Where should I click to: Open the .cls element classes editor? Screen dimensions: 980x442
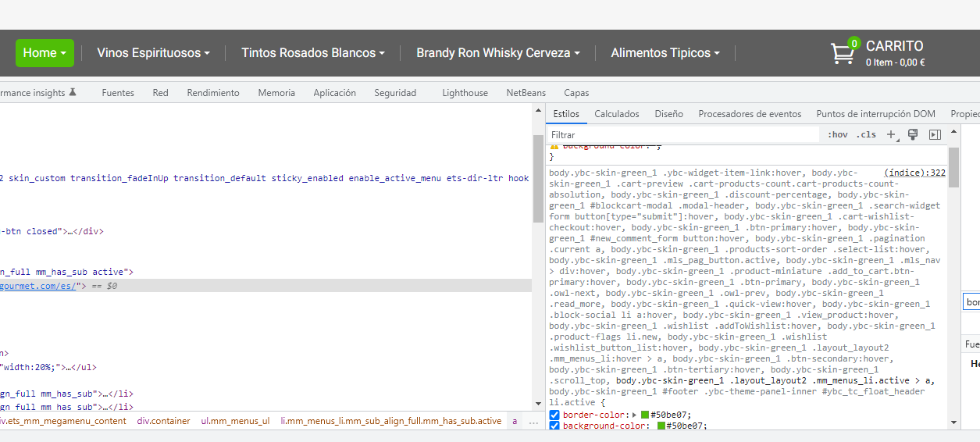866,135
